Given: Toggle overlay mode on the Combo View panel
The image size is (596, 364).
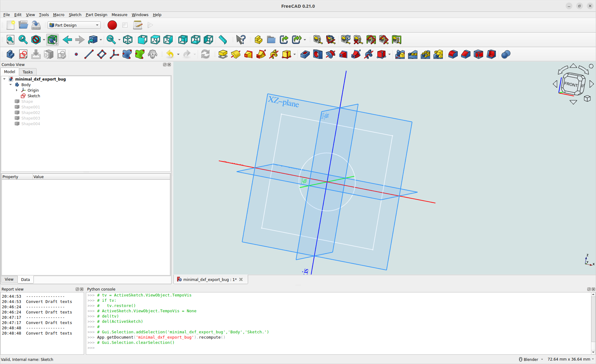Looking at the screenshot, I should tap(164, 64).
